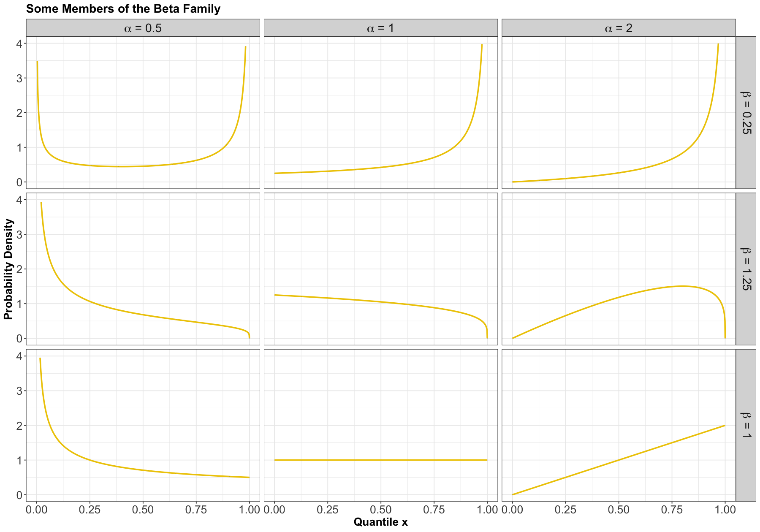Select the 'Quantile x' x-axis title
The image size is (760, 532).
380,522
